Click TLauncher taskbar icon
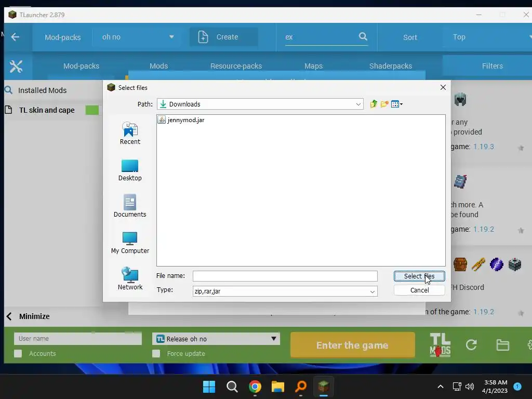 pyautogui.click(x=323, y=386)
